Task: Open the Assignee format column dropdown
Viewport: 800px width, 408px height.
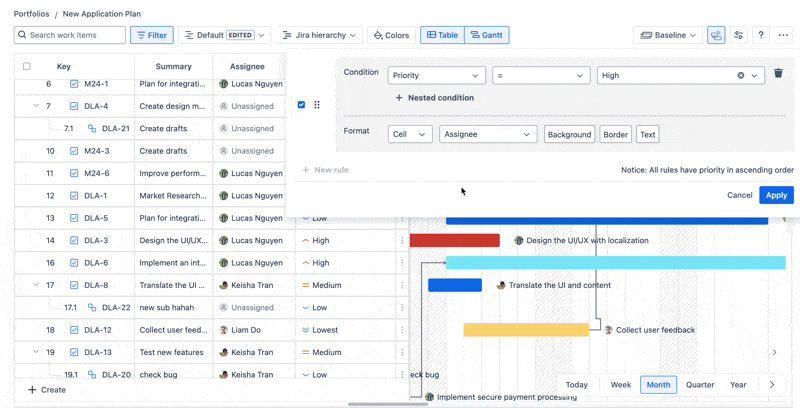Action: point(488,134)
